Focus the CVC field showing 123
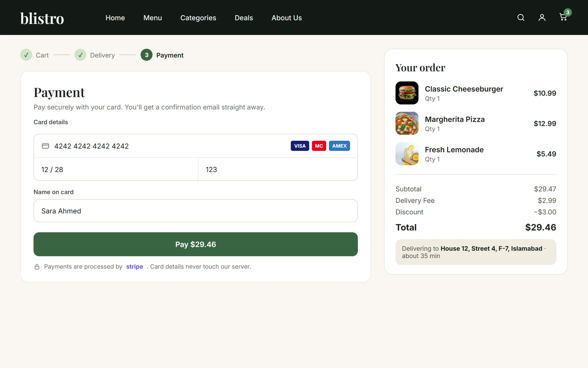This screenshot has width=588, height=368. 278,169
